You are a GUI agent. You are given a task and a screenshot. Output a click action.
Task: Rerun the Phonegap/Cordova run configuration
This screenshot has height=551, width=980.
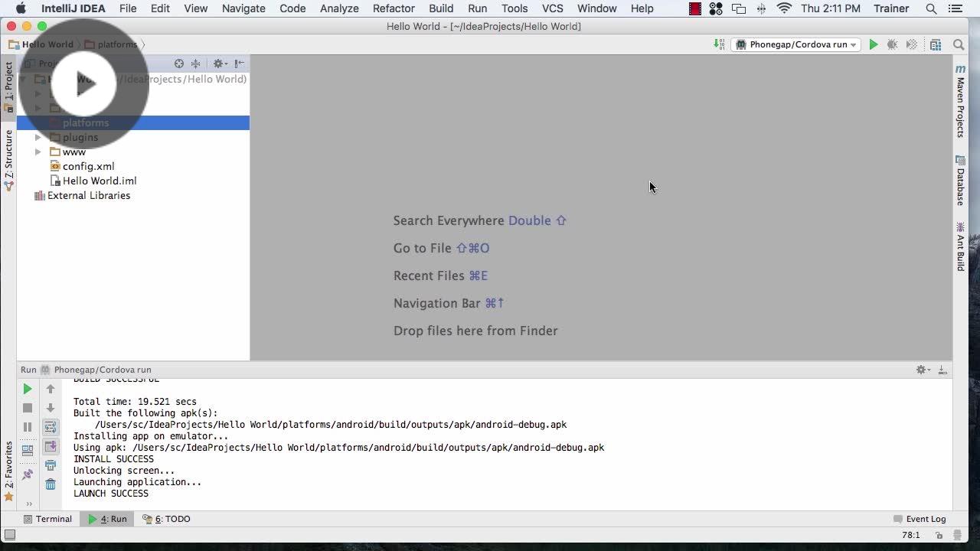point(27,389)
